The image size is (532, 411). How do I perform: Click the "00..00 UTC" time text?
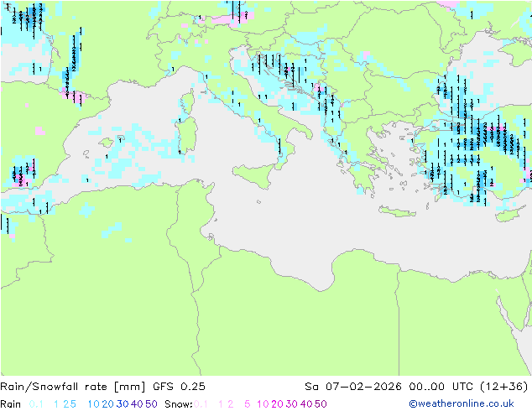point(441,387)
